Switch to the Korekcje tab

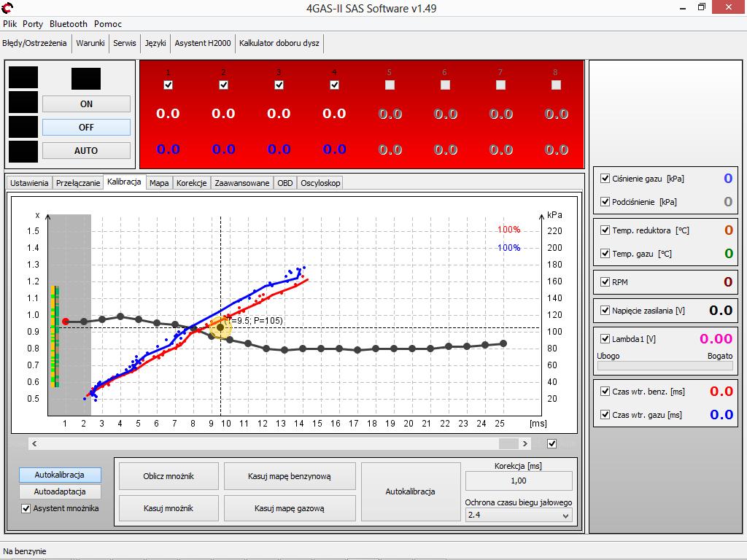(192, 183)
